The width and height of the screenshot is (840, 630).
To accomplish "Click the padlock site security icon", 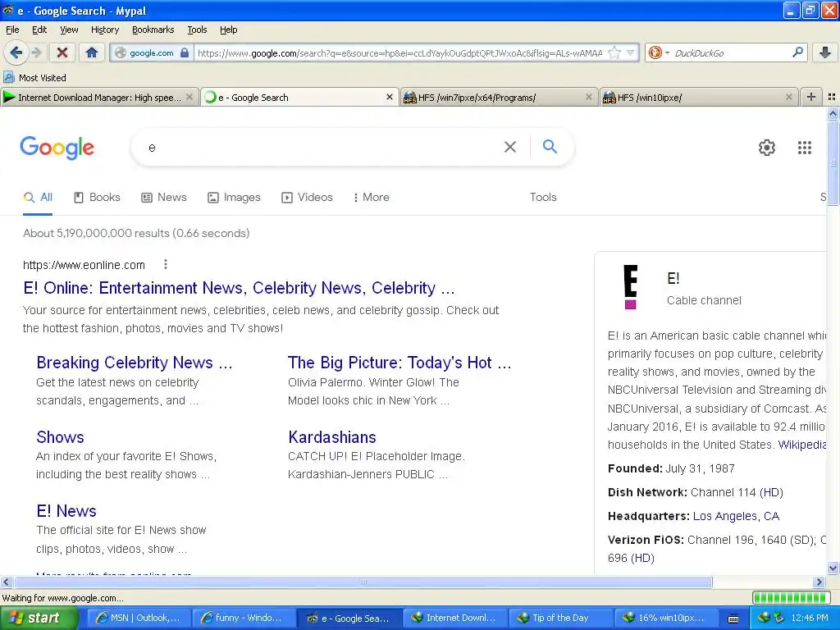I will pos(185,52).
